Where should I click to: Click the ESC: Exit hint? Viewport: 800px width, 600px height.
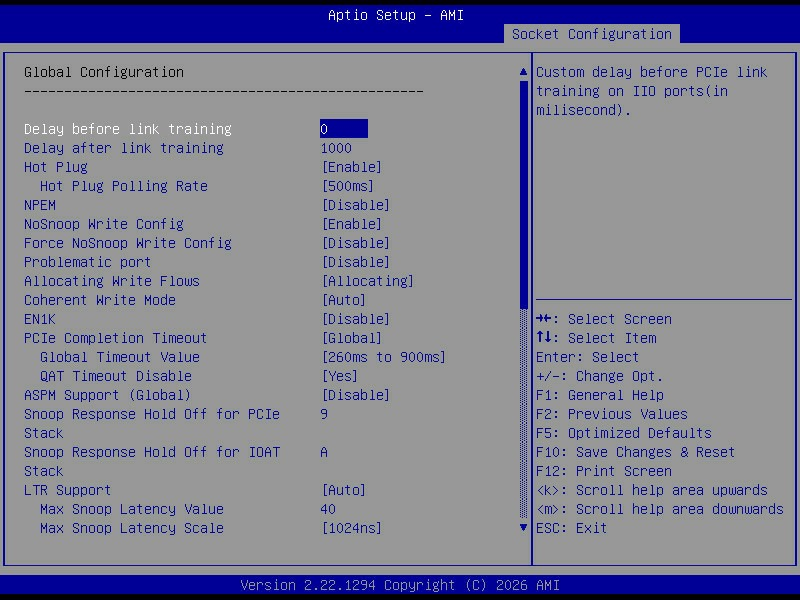pyautogui.click(x=571, y=529)
